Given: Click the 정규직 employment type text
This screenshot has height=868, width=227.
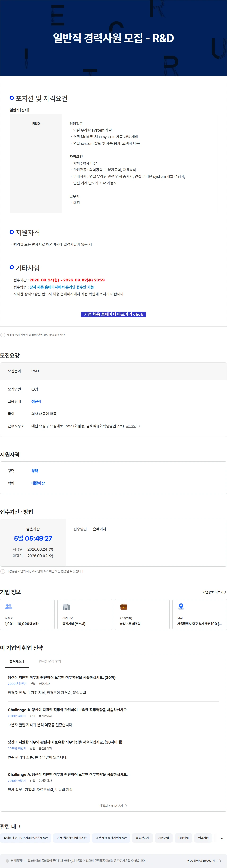Looking at the screenshot, I should tap(36, 401).
